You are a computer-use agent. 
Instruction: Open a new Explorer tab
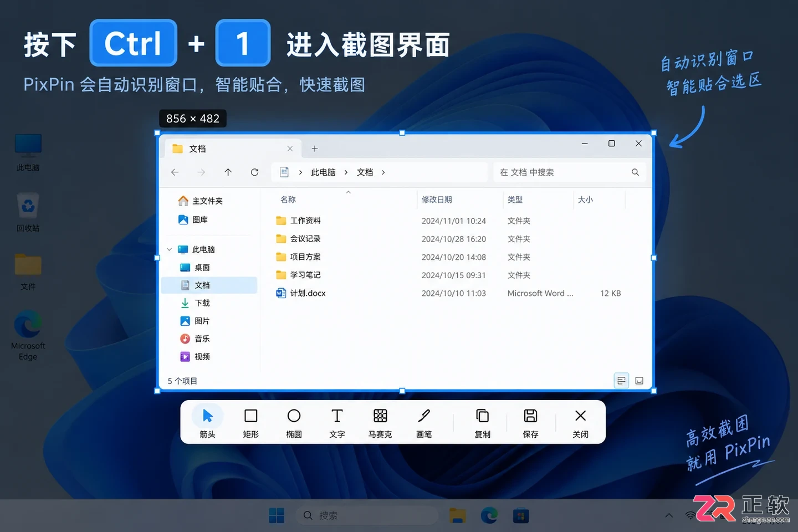314,149
